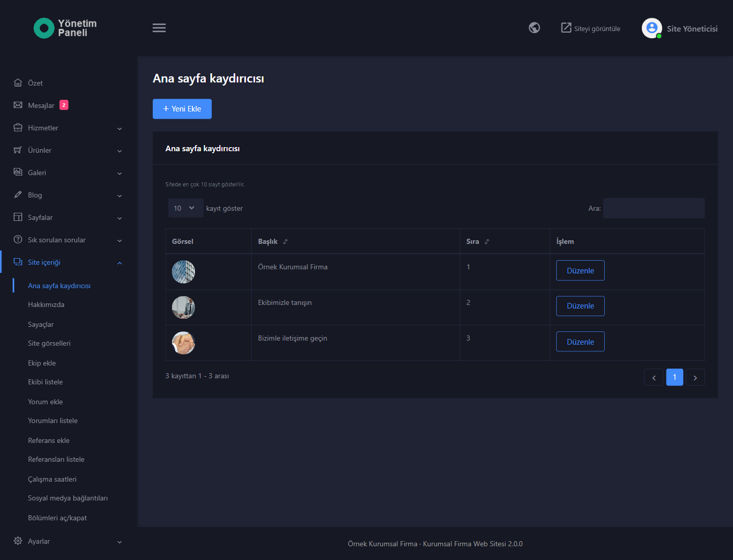Click the next page arrow
Screen dimensions: 733x560
coord(695,377)
